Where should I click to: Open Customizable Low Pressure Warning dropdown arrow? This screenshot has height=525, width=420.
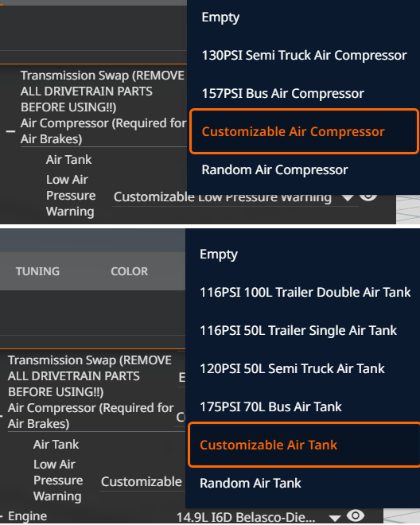pos(348,198)
